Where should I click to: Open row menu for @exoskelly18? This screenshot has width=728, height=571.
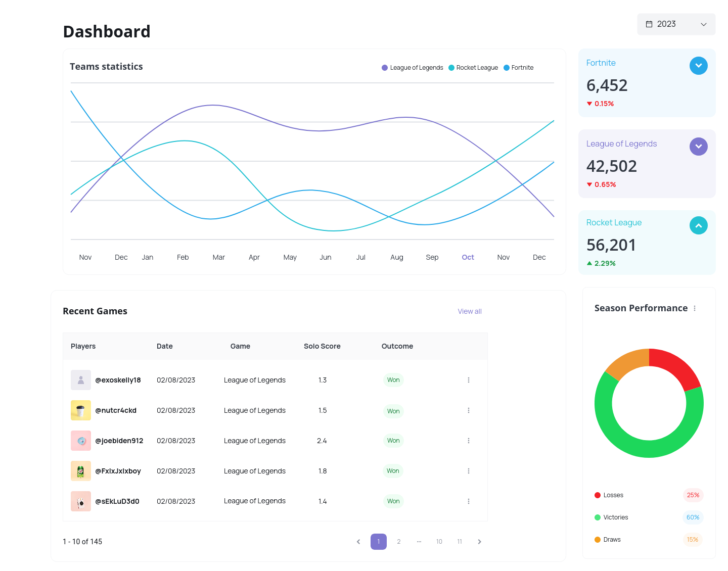[469, 380]
